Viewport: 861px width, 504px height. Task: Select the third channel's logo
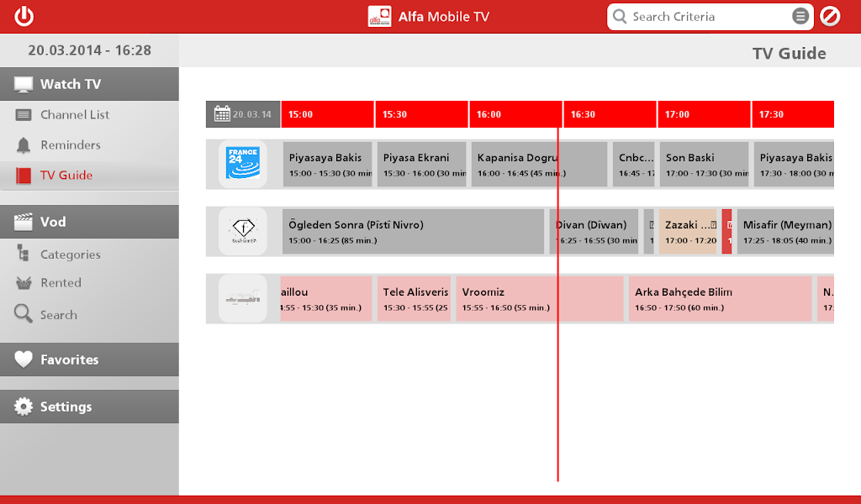coord(243,298)
